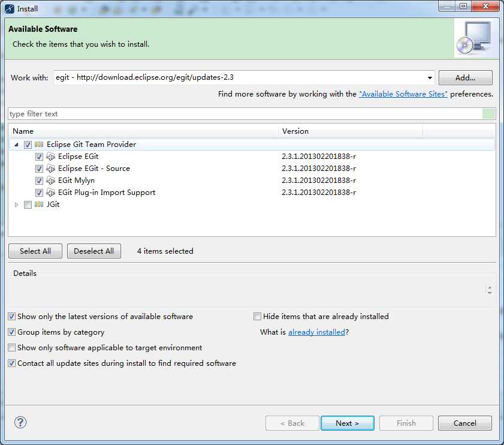Click the clear filter box at filter field end

[488, 114]
